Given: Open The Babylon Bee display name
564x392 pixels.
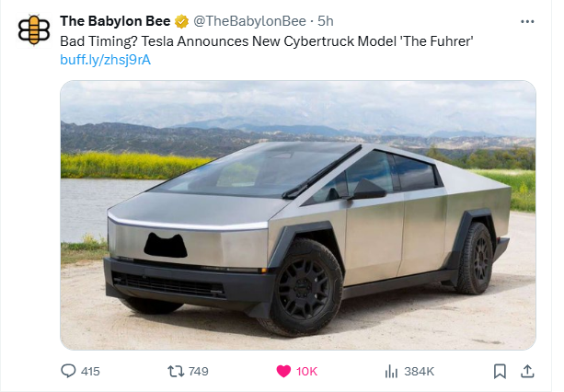Looking at the screenshot, I should coord(115,21).
